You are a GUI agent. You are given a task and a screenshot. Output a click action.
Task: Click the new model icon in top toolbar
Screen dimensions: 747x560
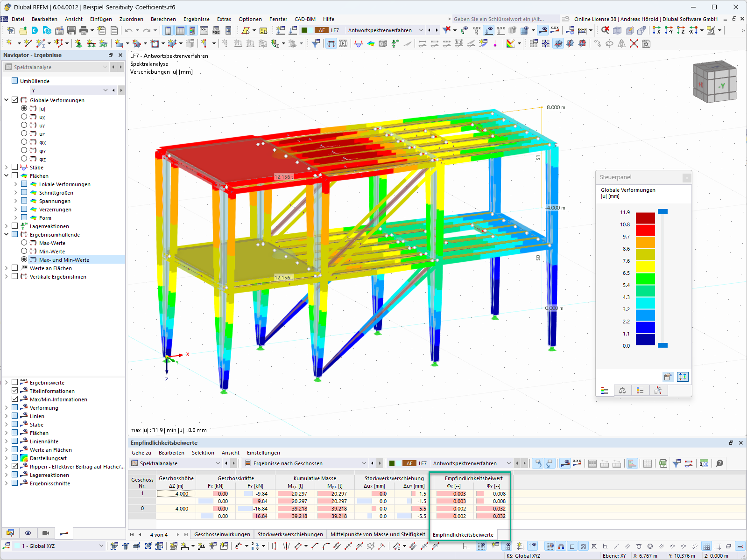10,30
